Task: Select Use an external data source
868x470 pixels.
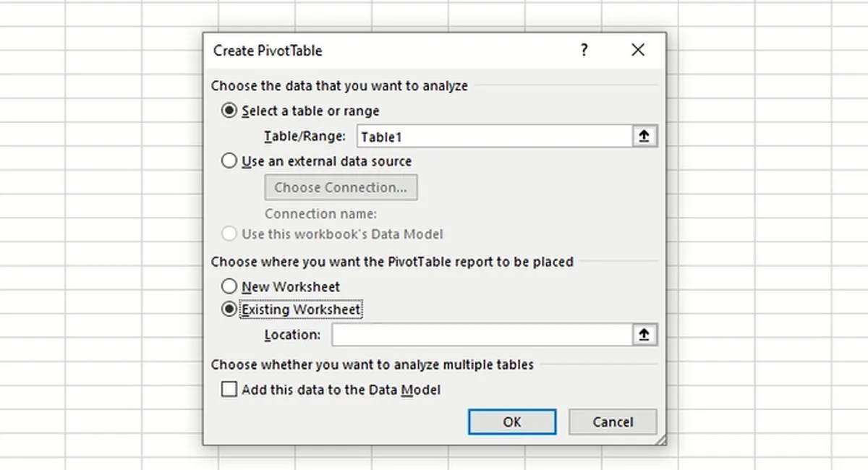Action: coord(229,161)
